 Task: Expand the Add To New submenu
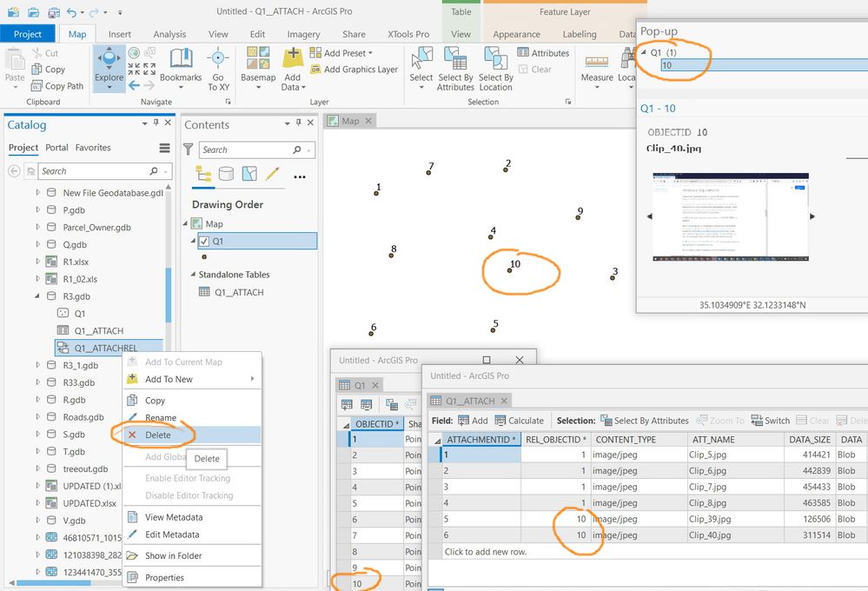click(253, 379)
